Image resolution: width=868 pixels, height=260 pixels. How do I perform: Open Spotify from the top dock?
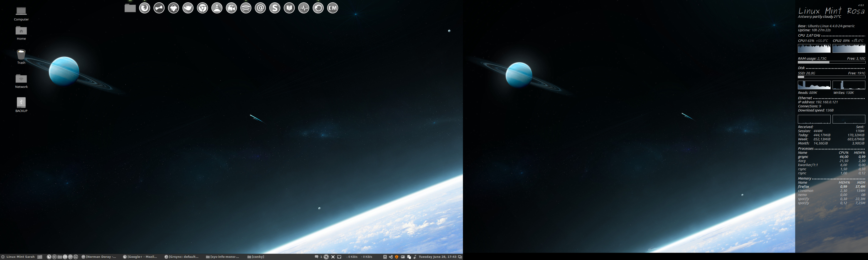click(246, 8)
